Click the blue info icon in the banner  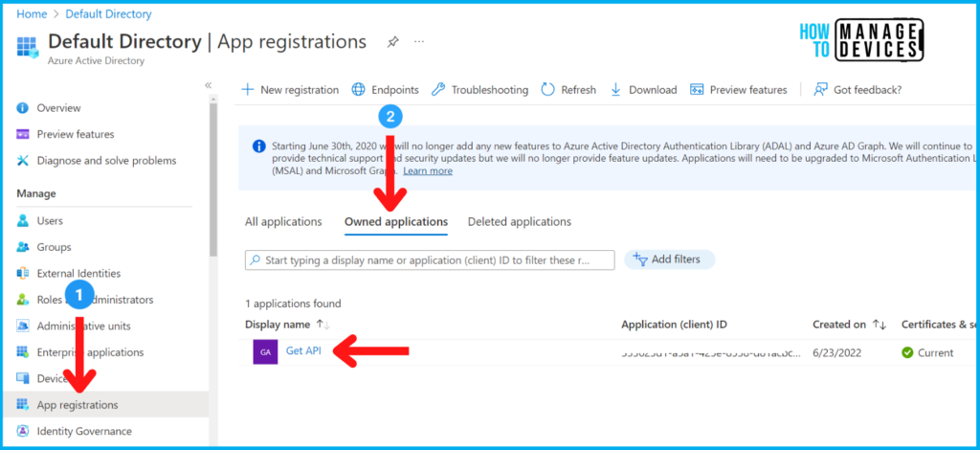click(258, 146)
